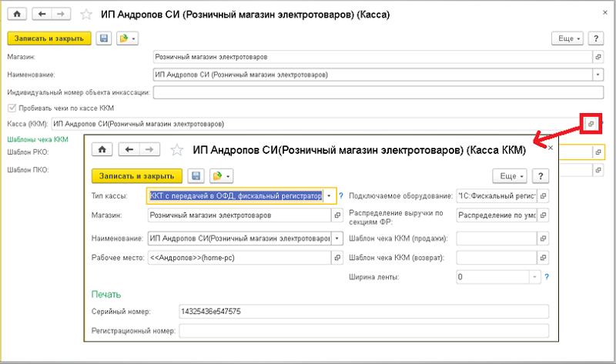616x364 pixels.
Task: Click 'Записать и закрыть' in Касса window
Action: pos(49,38)
